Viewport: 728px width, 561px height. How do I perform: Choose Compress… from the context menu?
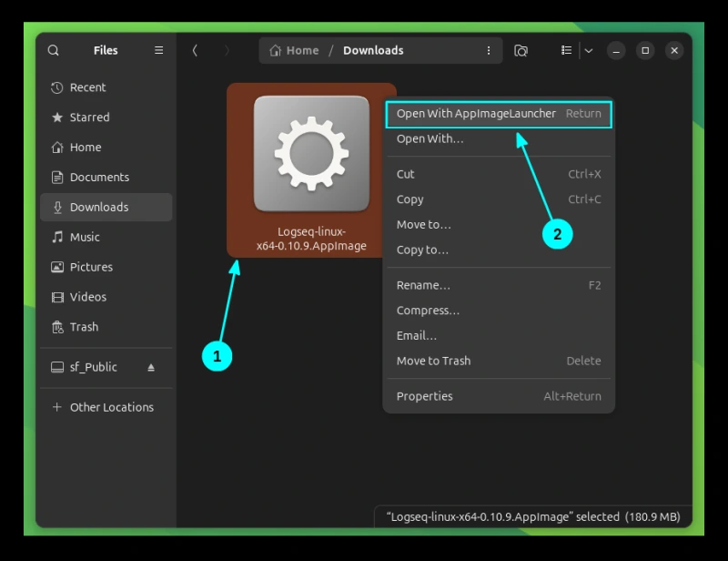click(428, 311)
